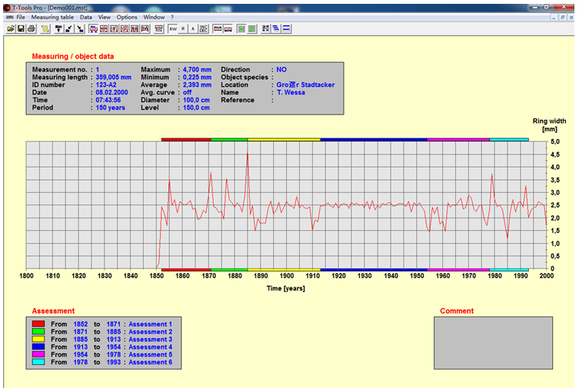Open the File menu
This screenshot has height=392, width=579.
click(21, 17)
